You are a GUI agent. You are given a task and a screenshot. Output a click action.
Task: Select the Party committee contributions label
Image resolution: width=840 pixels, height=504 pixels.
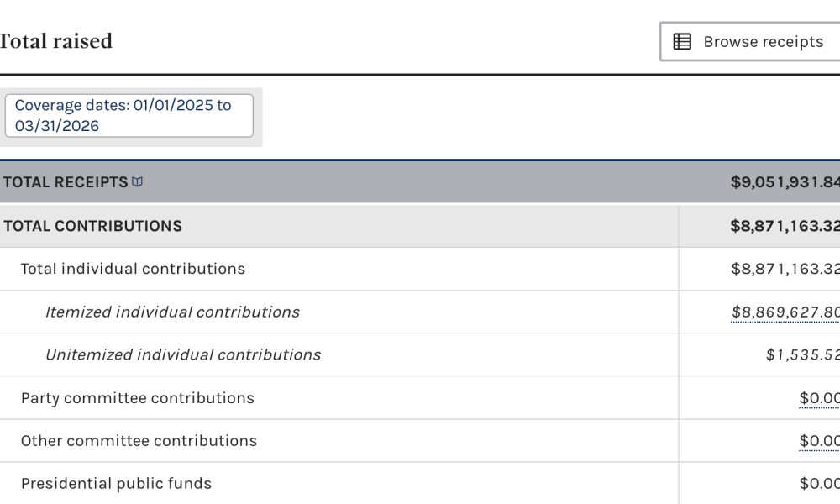pyautogui.click(x=137, y=398)
